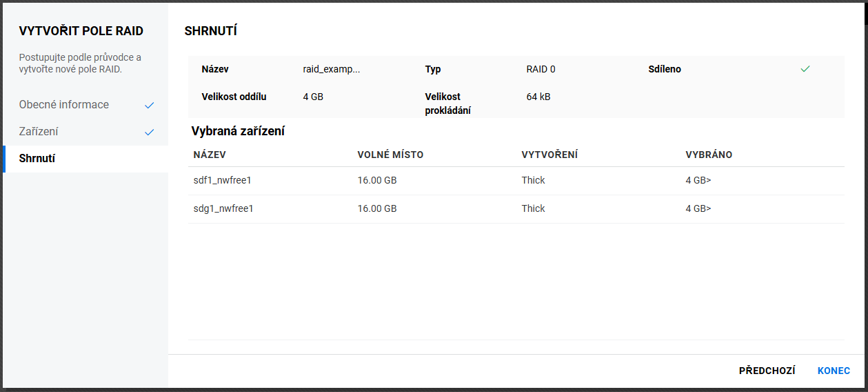The height and width of the screenshot is (392, 868).
Task: Click the Vybraná zařízení section heading
Action: [x=238, y=131]
